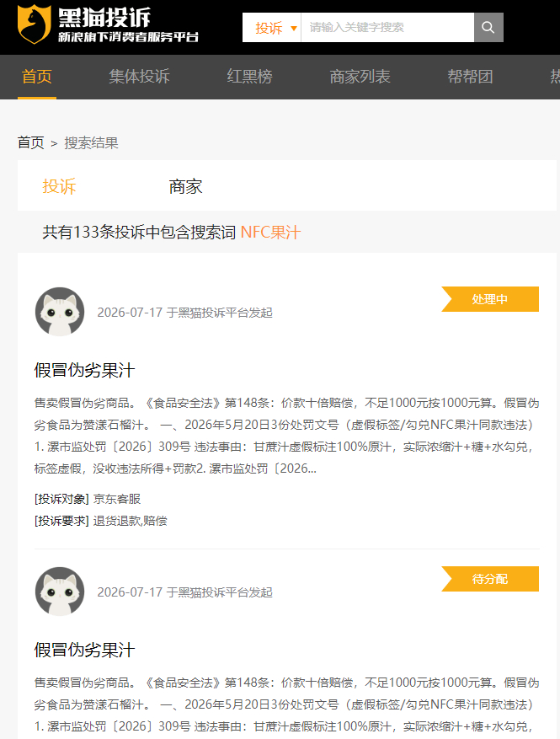Click the 黑猫投诉 site title text

(104, 18)
